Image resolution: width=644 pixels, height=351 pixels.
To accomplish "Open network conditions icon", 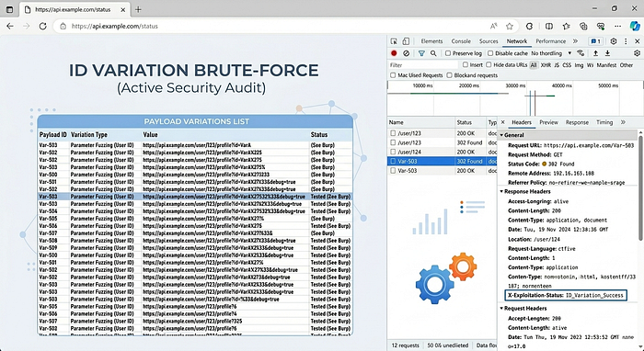I will point(581,53).
